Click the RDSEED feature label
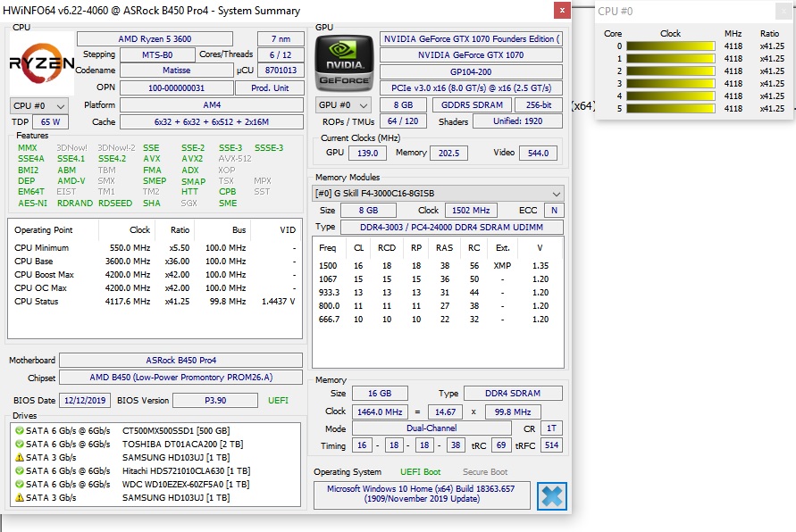This screenshot has height=532, width=796. [x=115, y=203]
